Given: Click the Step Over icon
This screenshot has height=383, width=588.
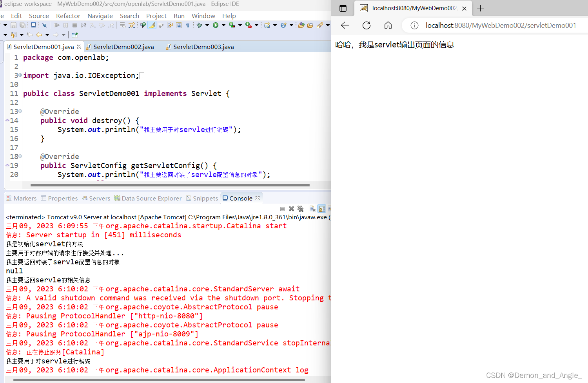Looking at the screenshot, I should coord(102,25).
